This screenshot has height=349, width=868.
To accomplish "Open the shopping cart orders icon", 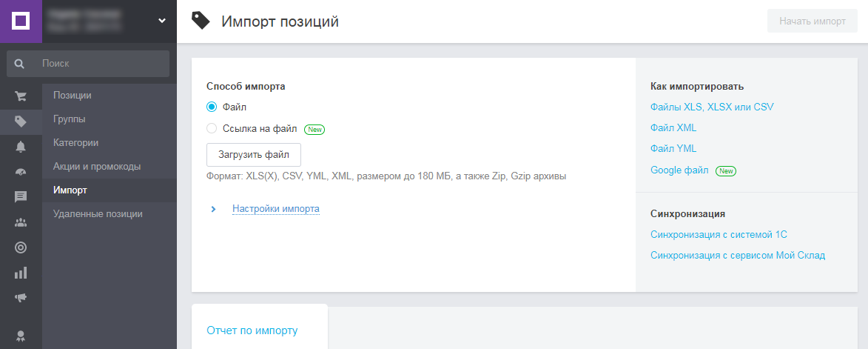I will pyautogui.click(x=21, y=96).
